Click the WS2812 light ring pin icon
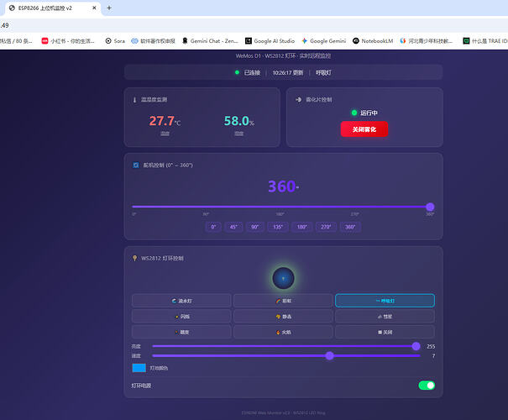The height and width of the screenshot is (420, 508). [135, 258]
